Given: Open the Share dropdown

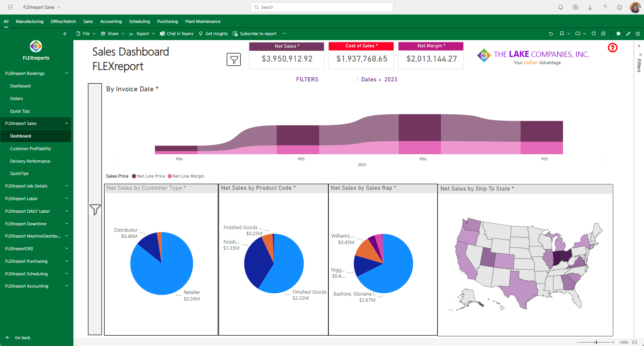Looking at the screenshot, I should [113, 34].
